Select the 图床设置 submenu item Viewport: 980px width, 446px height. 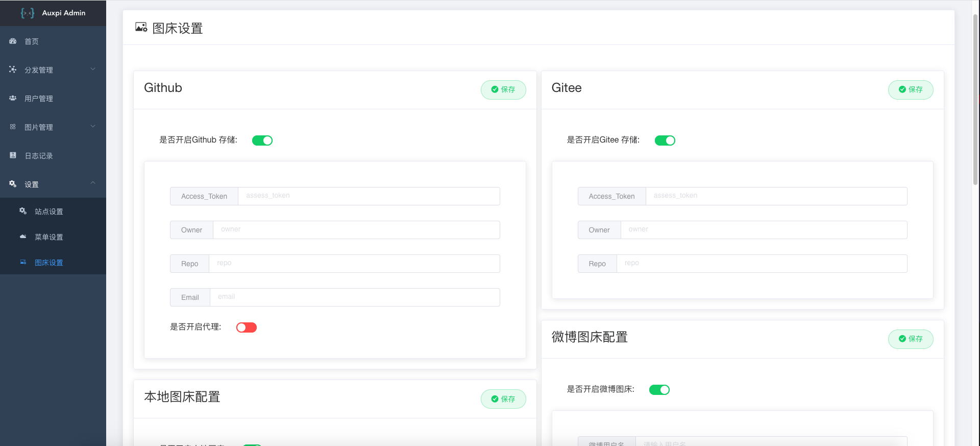(x=53, y=262)
